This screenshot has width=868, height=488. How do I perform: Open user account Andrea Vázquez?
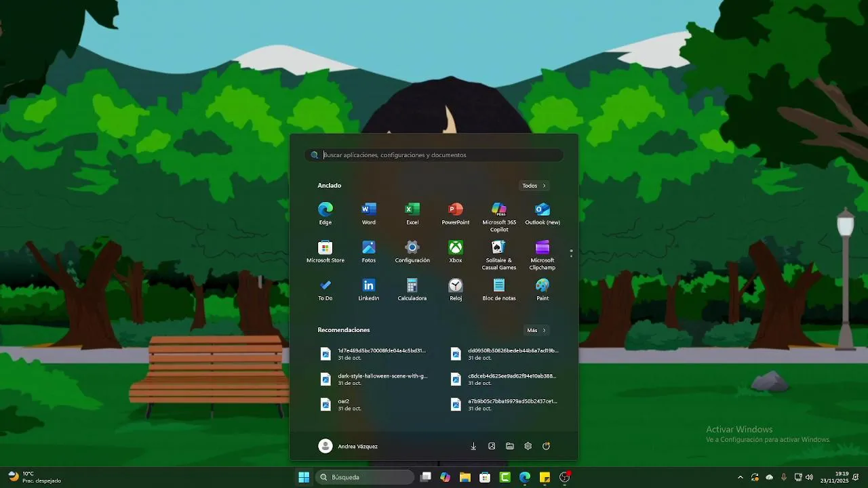(349, 446)
